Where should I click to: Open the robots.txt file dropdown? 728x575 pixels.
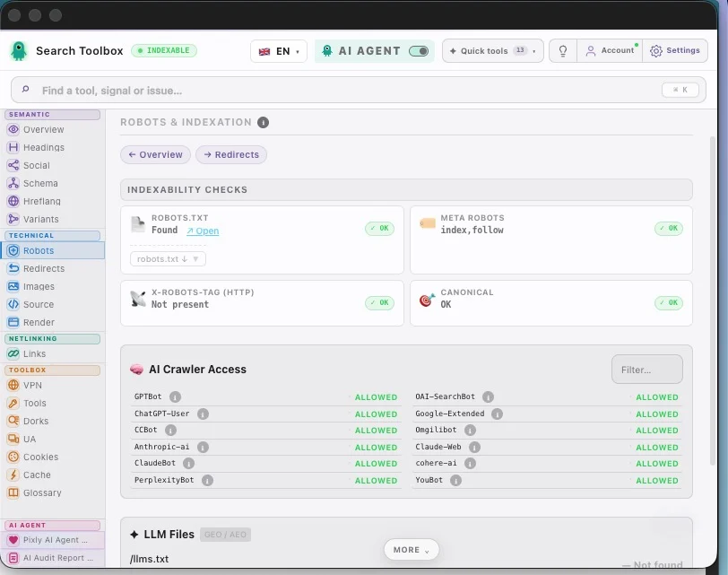[x=168, y=259]
